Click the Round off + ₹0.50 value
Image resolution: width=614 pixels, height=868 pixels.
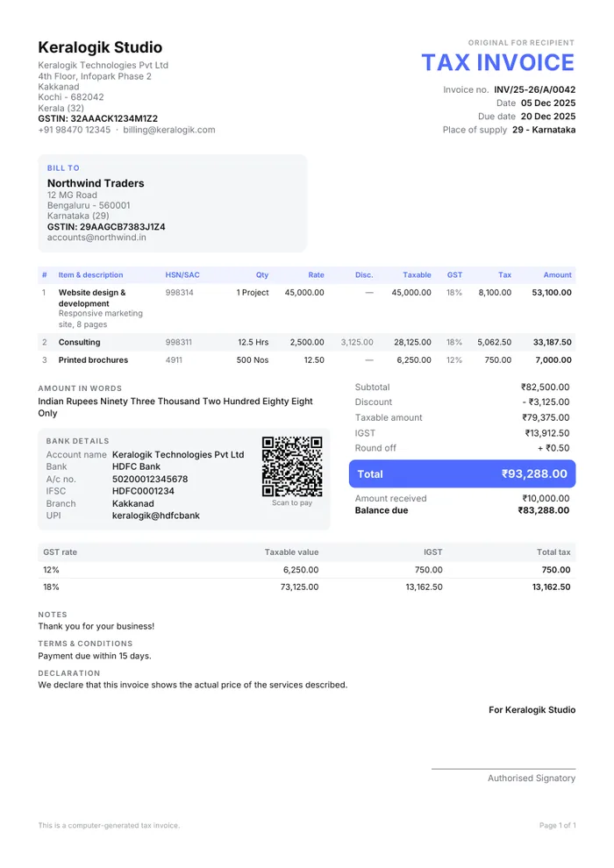click(553, 448)
